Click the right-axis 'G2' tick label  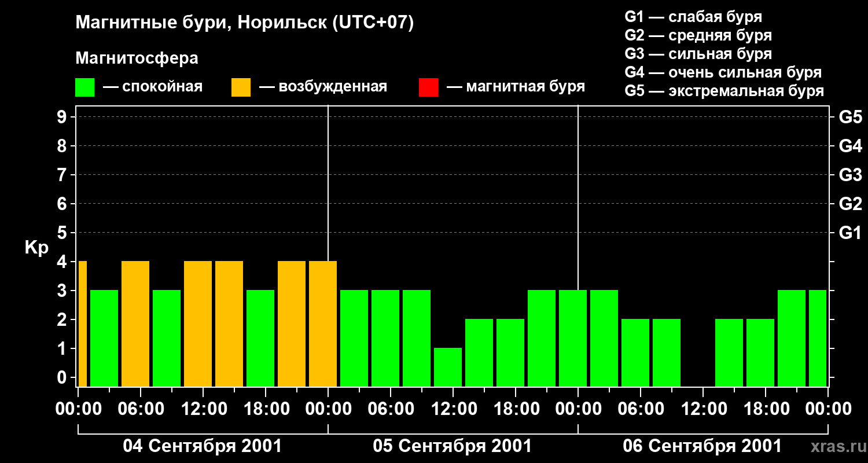tap(850, 204)
